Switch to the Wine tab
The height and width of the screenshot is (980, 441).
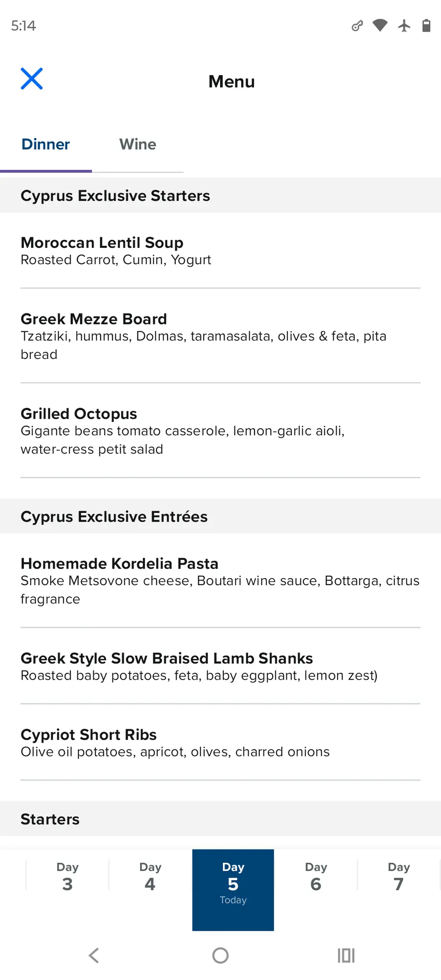138,145
